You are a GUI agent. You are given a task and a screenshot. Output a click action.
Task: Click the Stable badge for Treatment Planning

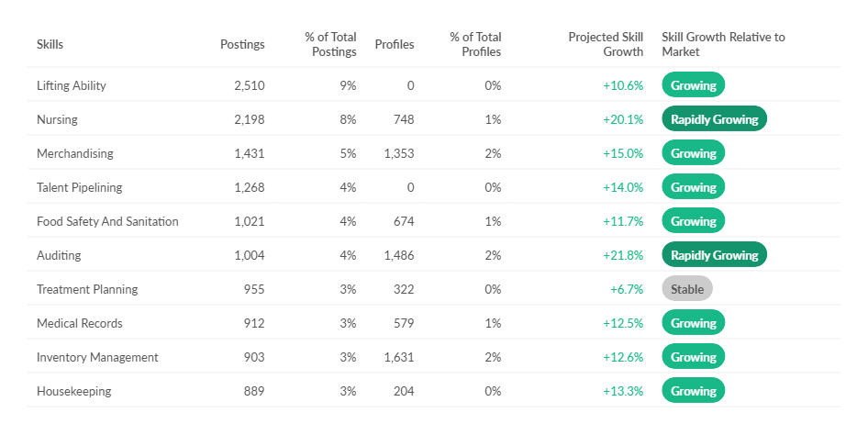tap(687, 289)
